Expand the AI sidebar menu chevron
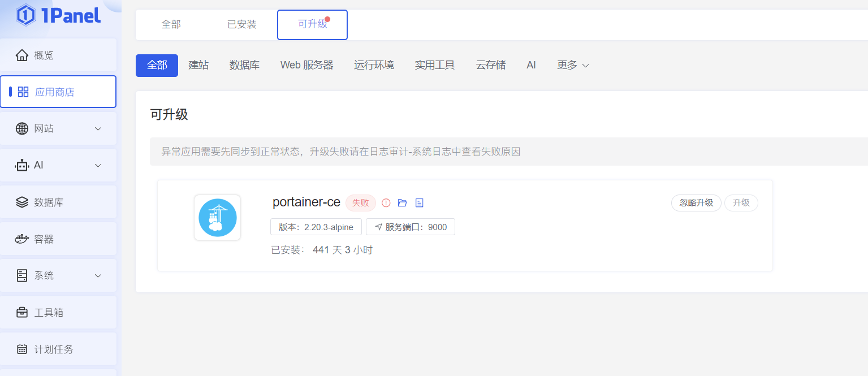 click(98, 166)
